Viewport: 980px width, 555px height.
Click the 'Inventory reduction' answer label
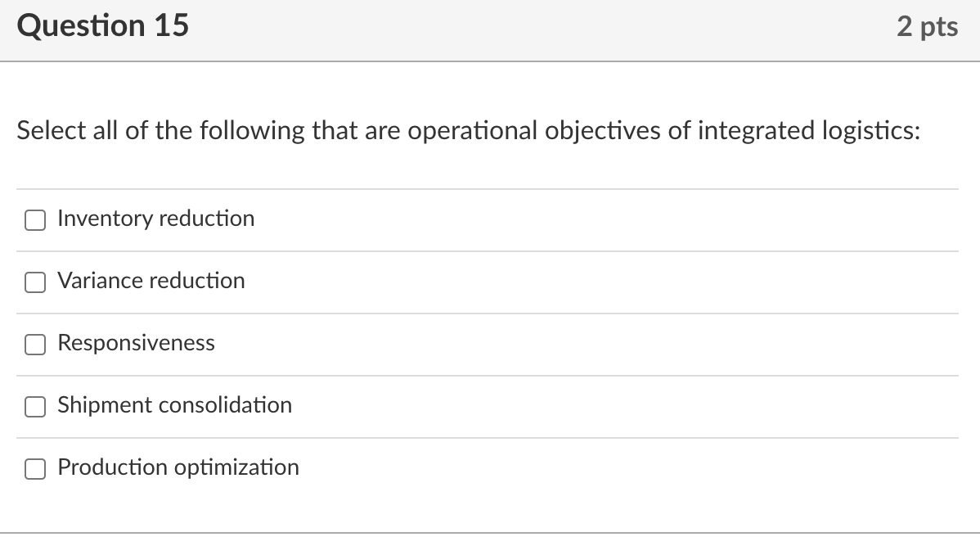click(155, 219)
